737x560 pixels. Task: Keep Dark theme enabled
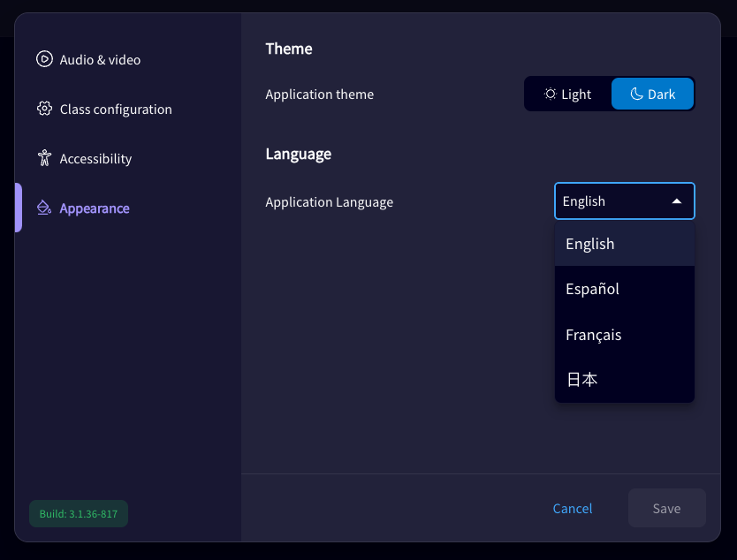pyautogui.click(x=652, y=94)
